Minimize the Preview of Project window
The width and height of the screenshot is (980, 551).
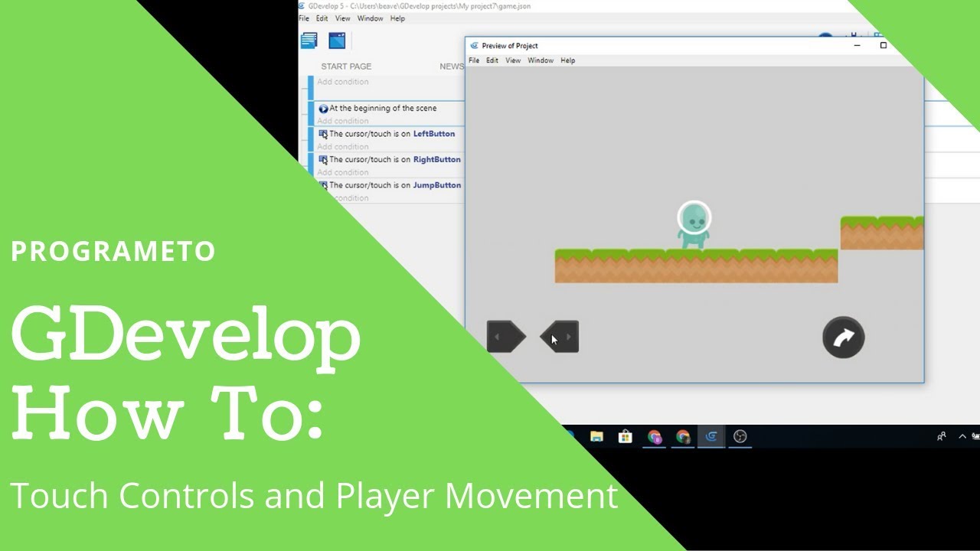[857, 46]
